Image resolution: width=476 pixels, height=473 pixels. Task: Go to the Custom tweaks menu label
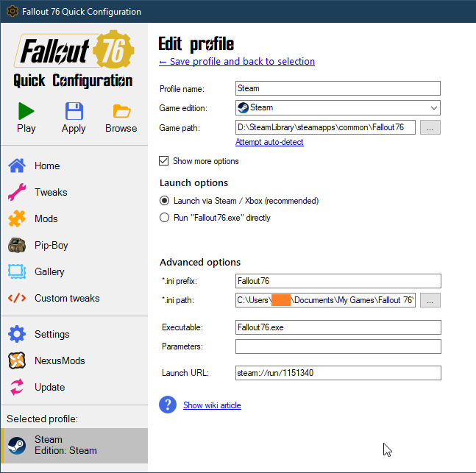coord(67,298)
